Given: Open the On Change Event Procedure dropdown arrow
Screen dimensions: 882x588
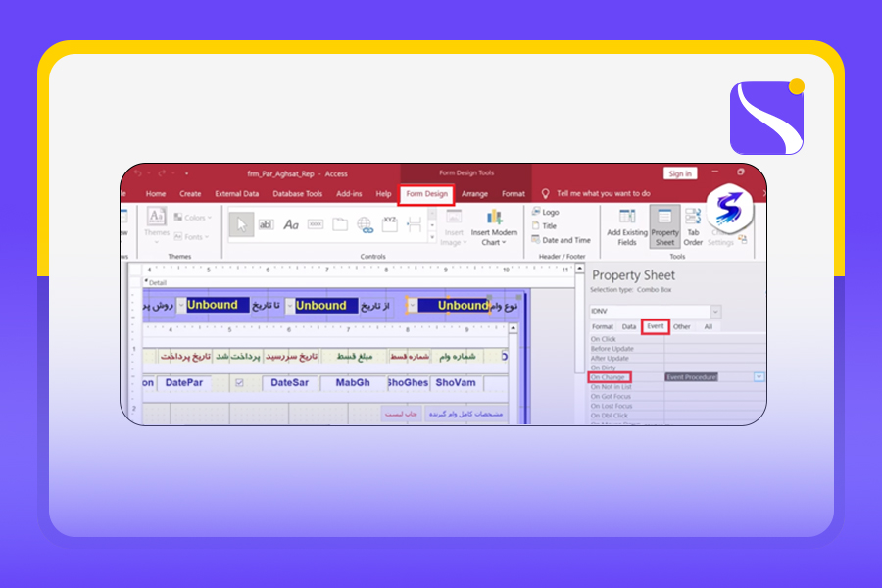Looking at the screenshot, I should point(759,377).
